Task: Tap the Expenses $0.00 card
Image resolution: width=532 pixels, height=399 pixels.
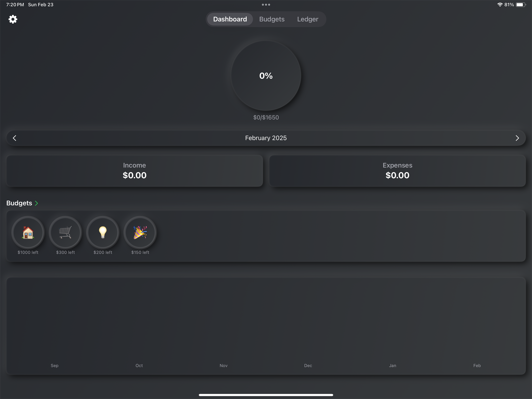Action: 397,171
